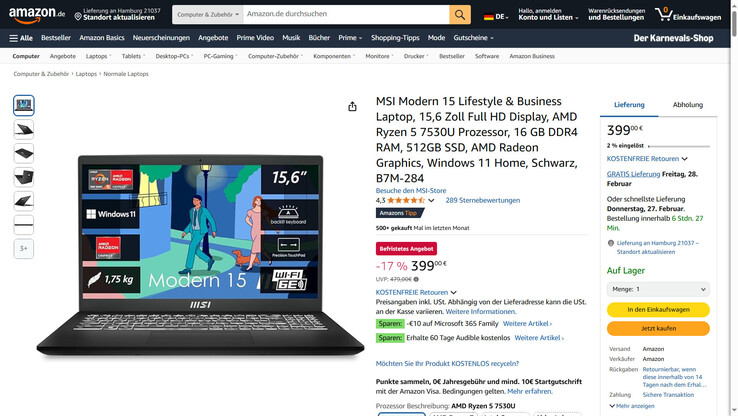
Task: Click the Amazon.de durchsuchen search field
Action: click(x=346, y=15)
